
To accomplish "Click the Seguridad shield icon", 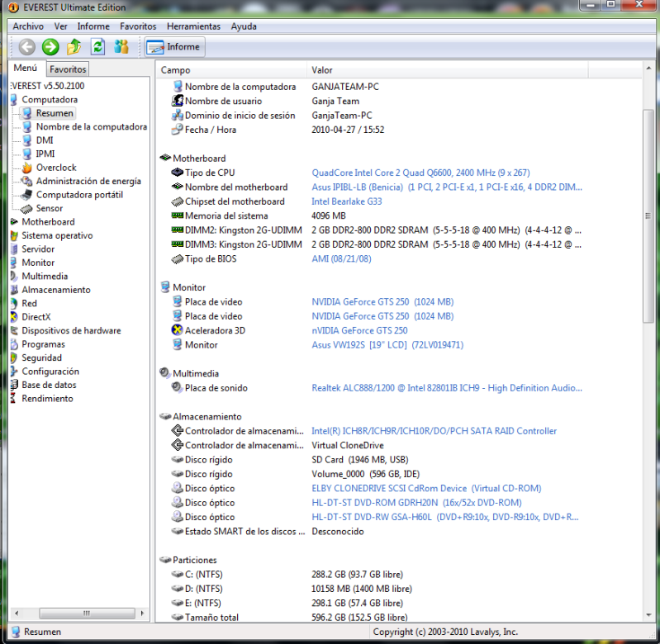I will coord(13,358).
